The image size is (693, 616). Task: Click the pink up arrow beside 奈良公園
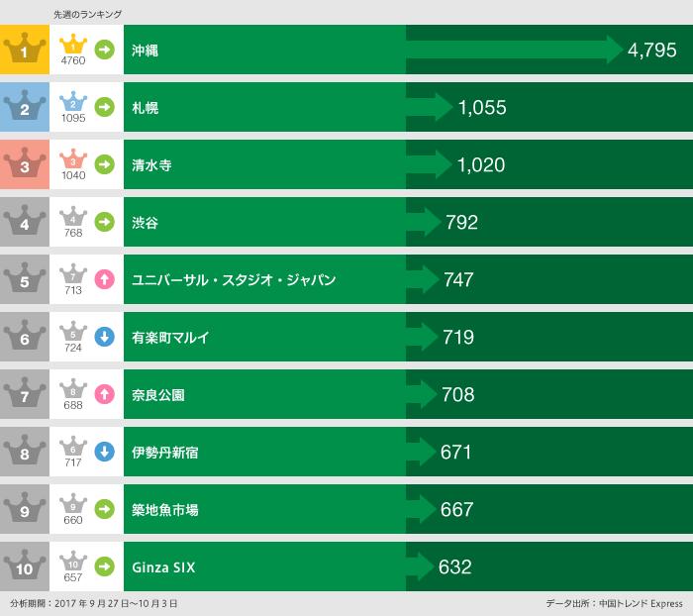click(104, 394)
